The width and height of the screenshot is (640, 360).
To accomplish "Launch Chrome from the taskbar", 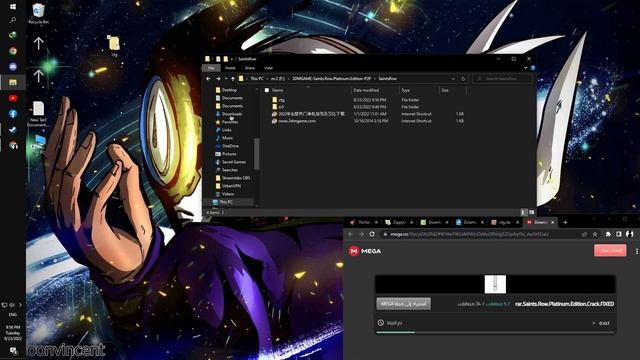I will (13, 51).
